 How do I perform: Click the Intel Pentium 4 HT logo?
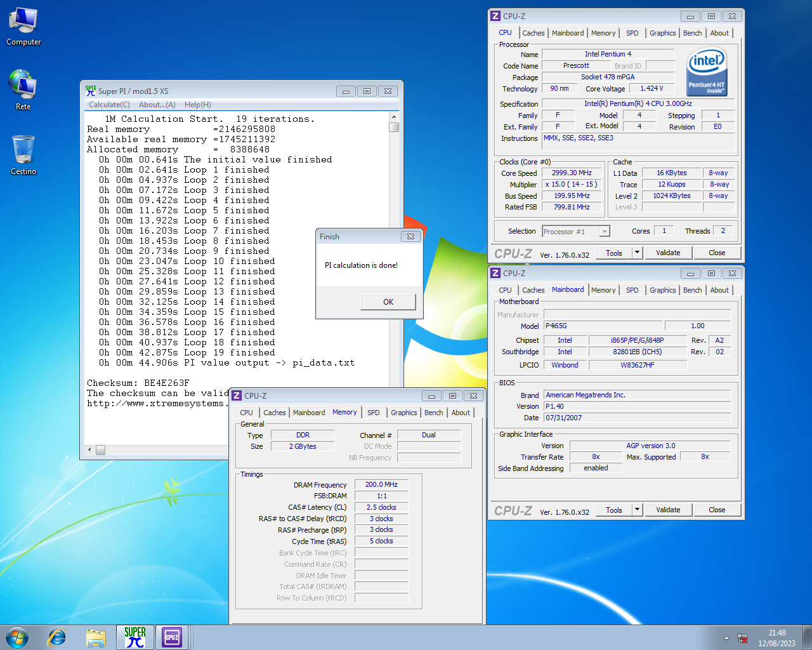click(x=707, y=72)
